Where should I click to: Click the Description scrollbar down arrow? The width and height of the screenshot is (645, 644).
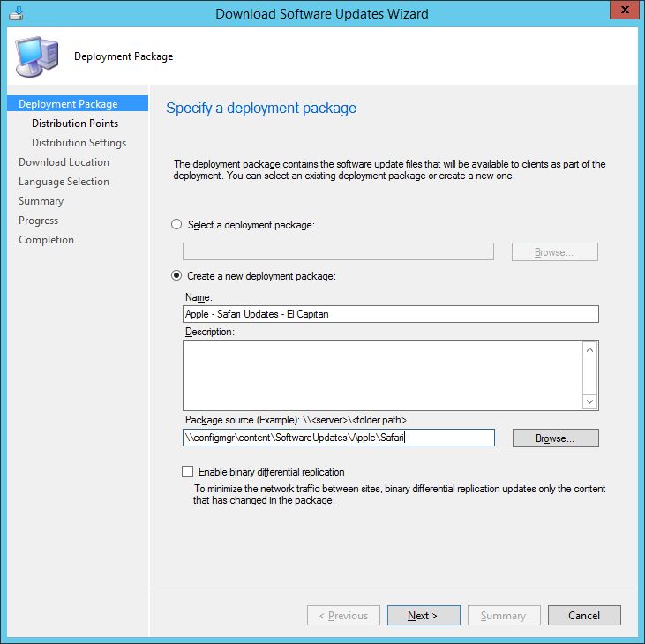click(x=590, y=401)
